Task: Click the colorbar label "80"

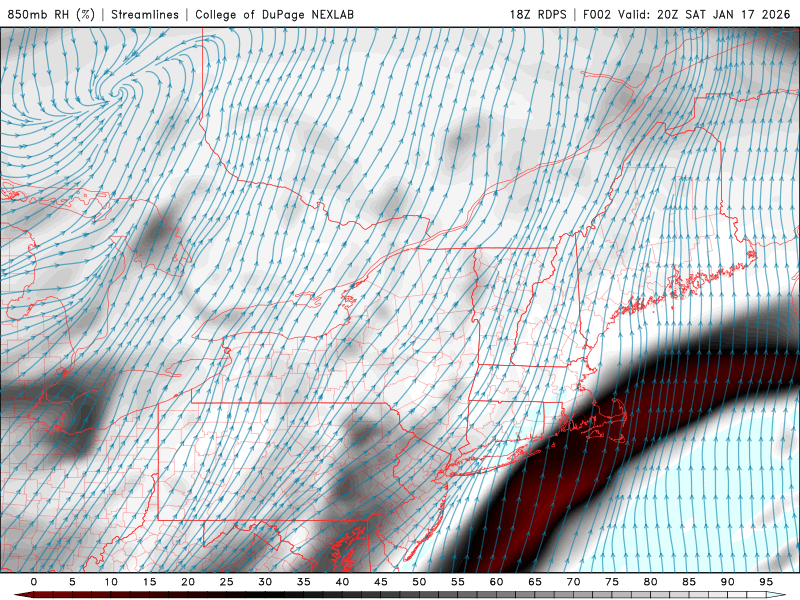Action: 651,582
